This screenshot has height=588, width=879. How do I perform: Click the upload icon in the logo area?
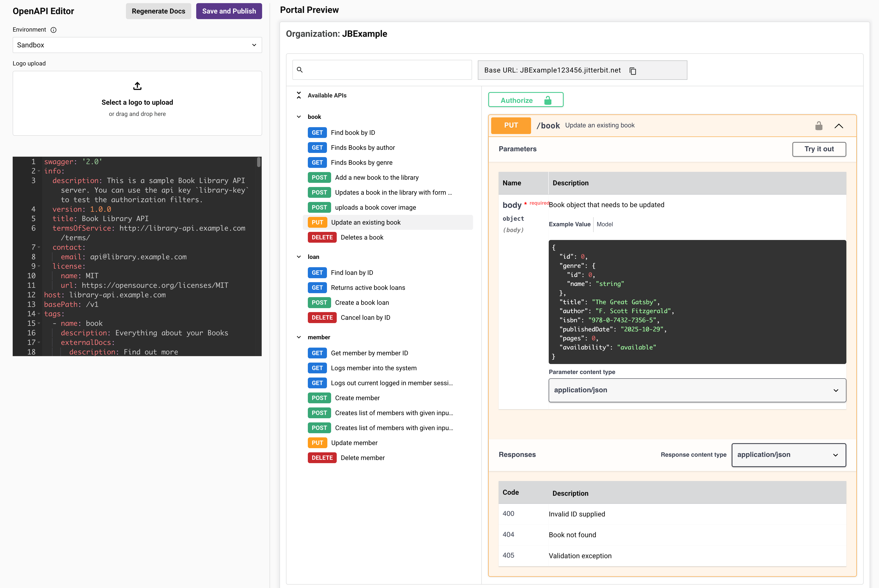[137, 86]
